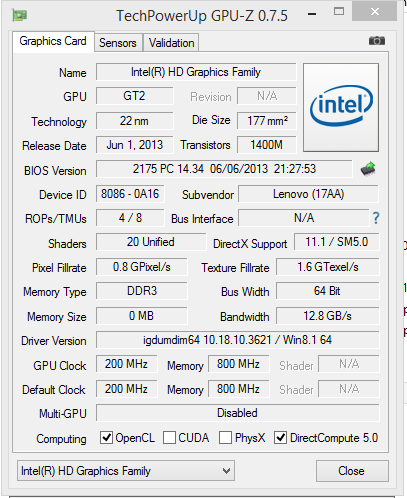
Task: Select the Graphics Card tab
Action: [53, 41]
